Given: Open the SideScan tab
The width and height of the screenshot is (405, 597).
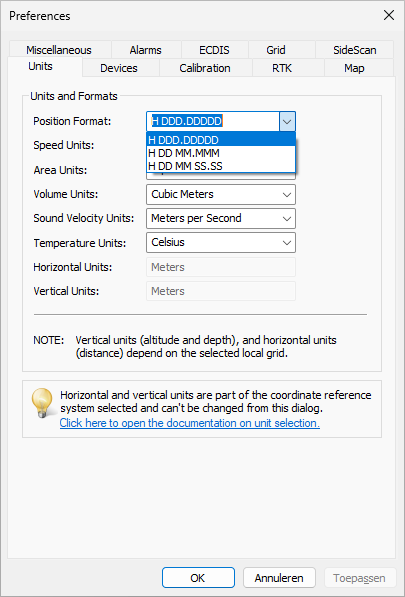Looking at the screenshot, I should pyautogui.click(x=355, y=50).
